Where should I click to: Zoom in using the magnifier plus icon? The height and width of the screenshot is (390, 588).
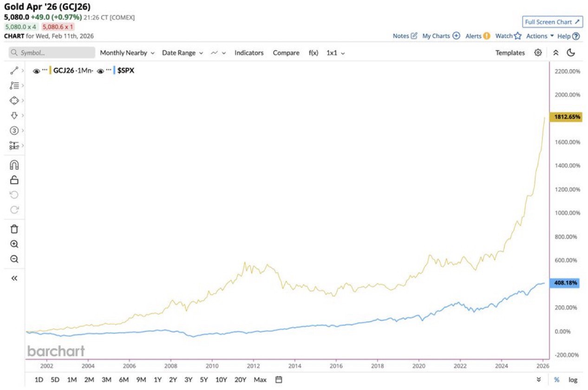coord(14,244)
